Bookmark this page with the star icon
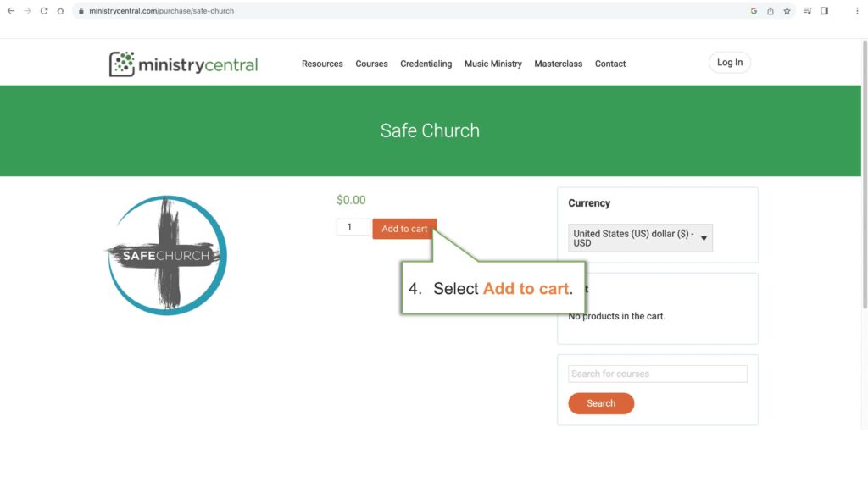Viewport: 868px width, 488px height. 787,11
